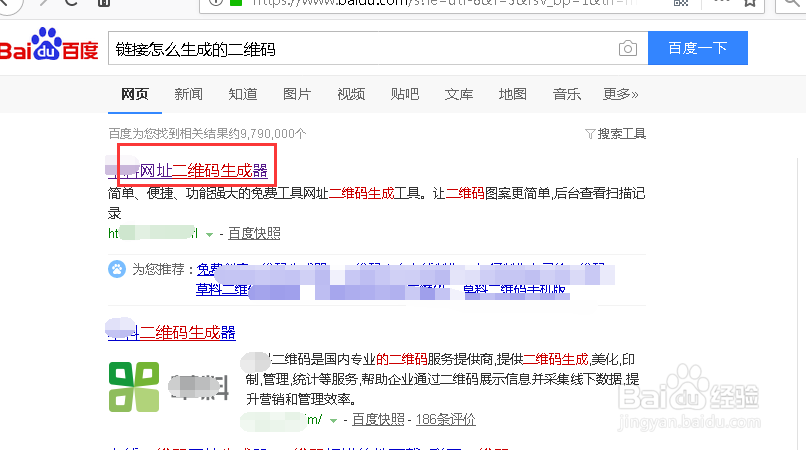
Task: Open the 知道 tab
Action: 243,94
